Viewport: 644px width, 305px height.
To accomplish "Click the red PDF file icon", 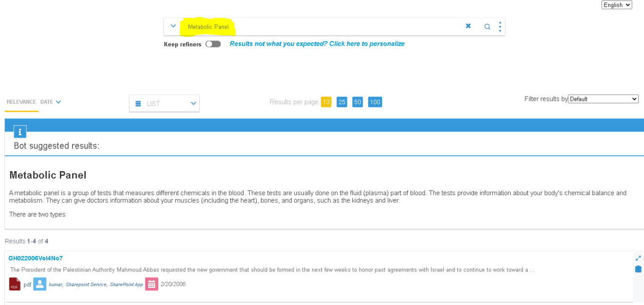I will 15,284.
